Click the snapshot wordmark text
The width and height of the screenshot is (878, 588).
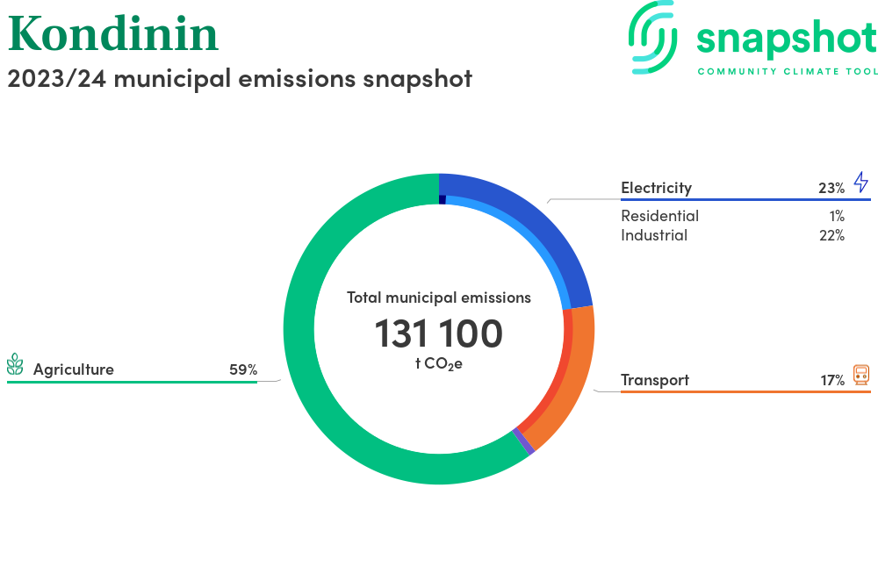[x=785, y=39]
